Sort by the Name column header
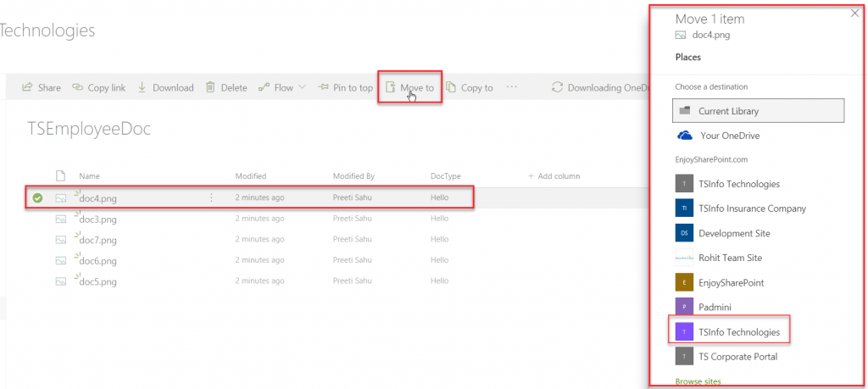Screen dimensions: 868x389 click(x=89, y=176)
